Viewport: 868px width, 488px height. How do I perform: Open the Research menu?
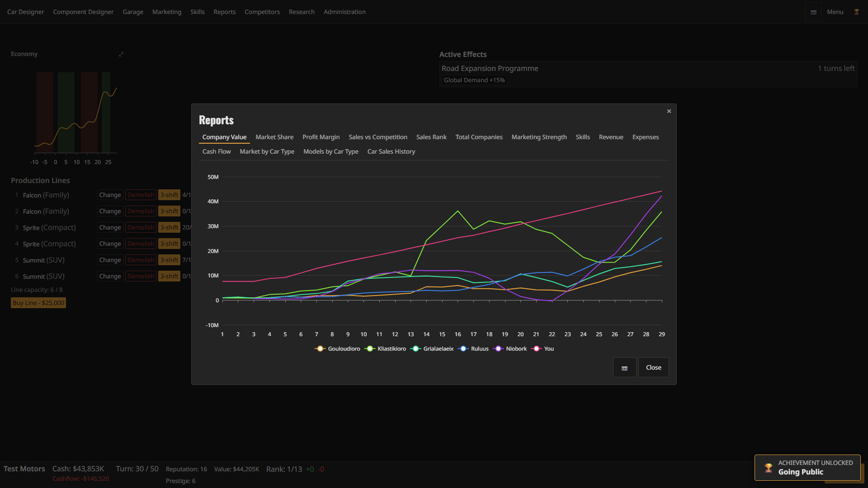(302, 12)
